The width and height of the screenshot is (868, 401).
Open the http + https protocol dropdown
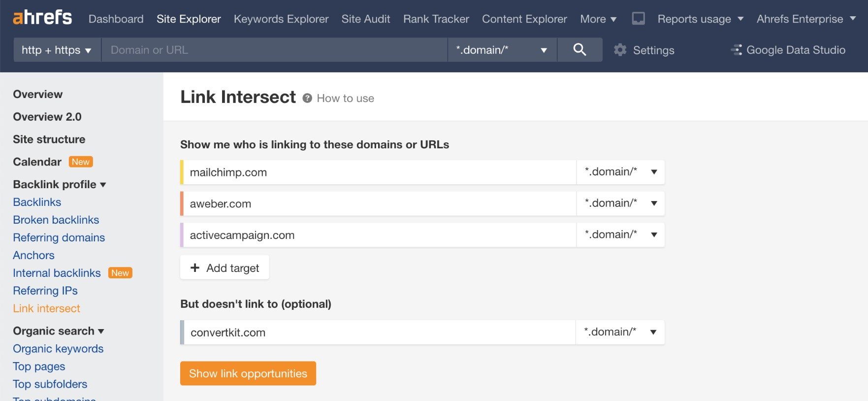(x=57, y=50)
